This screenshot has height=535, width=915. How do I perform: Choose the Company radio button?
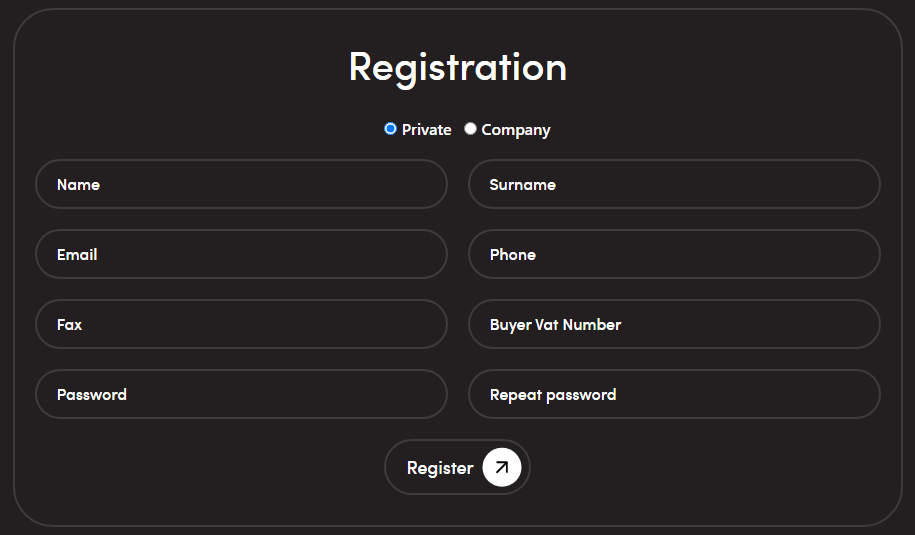[x=470, y=129]
